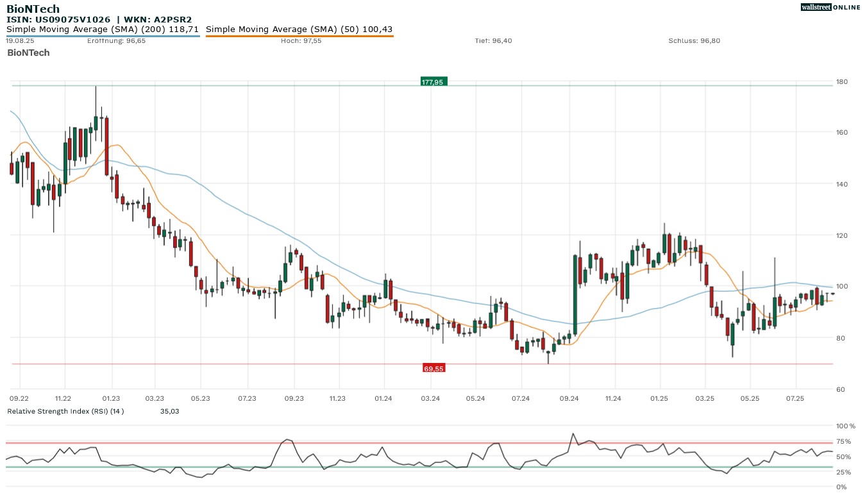Click the wallstreet ONLINE logo
865x504 pixels.
click(830, 7)
